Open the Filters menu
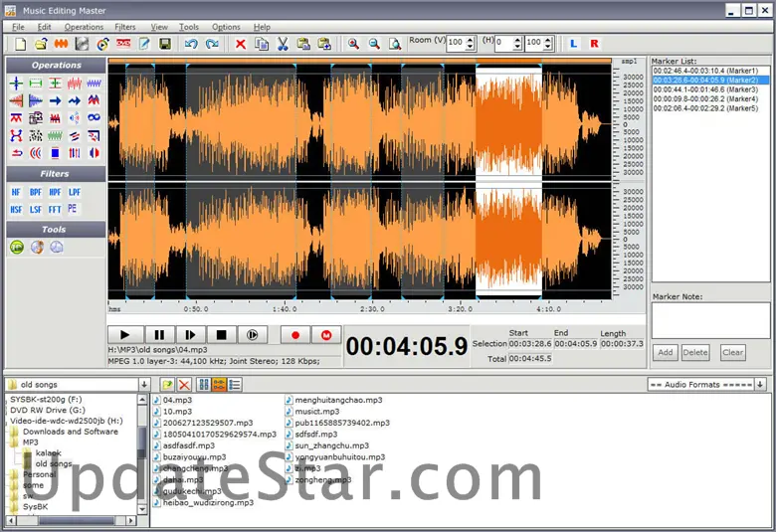Screen dimensions: 776x532 click(x=124, y=27)
